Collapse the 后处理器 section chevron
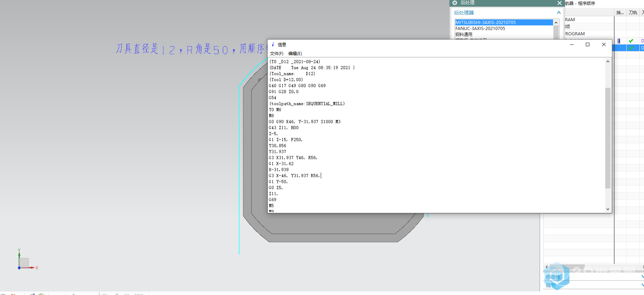Viewport: 644px width, 295px height. 559,13
